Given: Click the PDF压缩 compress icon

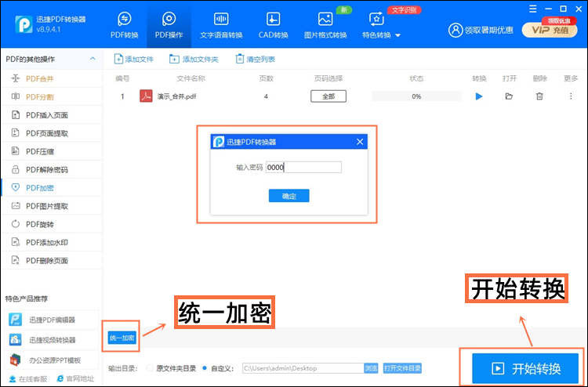Looking at the screenshot, I should pos(16,151).
